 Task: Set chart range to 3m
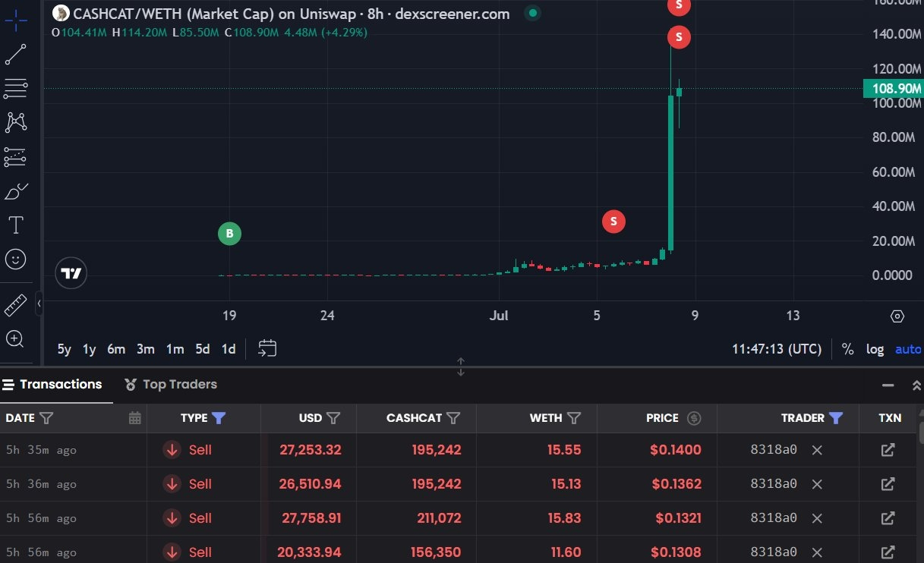pos(146,350)
